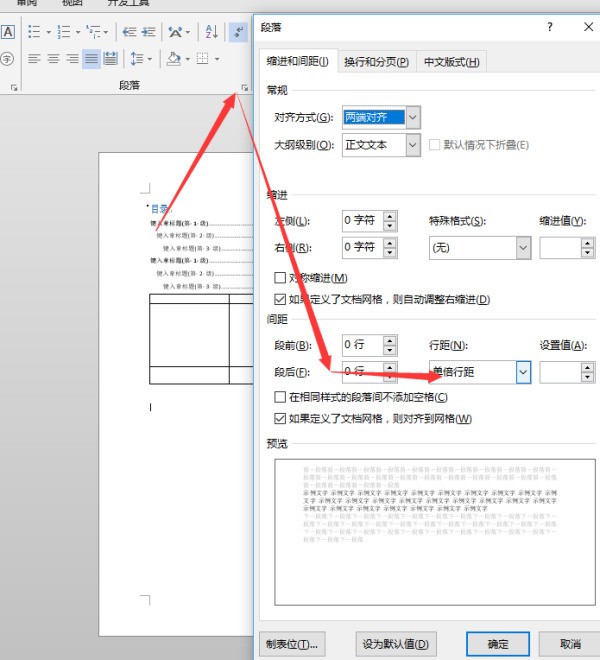
Task: Click the 制表位 tabs button
Action: (x=292, y=644)
